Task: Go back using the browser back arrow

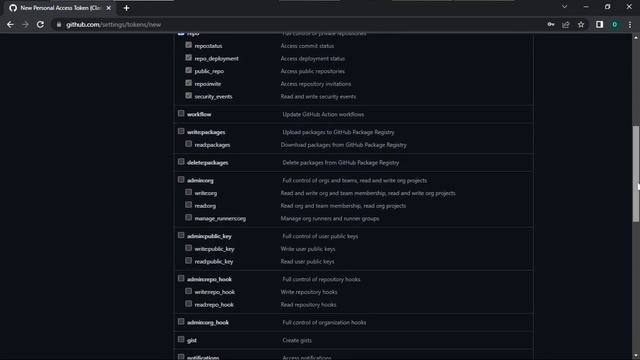Action: coord(10,24)
